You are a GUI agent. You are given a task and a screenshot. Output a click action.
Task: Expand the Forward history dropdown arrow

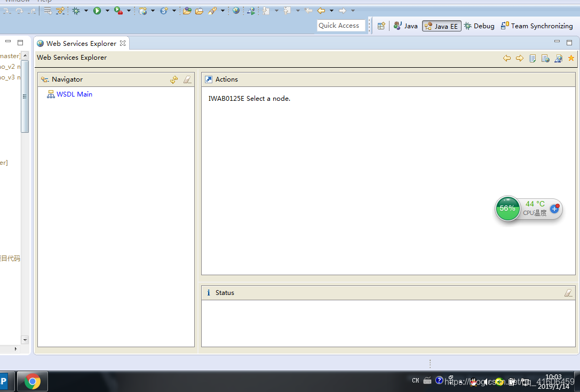pos(353,11)
